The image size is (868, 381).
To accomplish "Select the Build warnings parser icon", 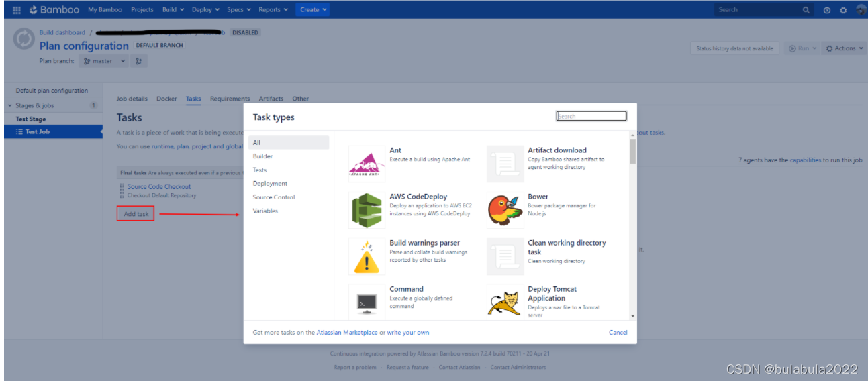I will click(367, 256).
